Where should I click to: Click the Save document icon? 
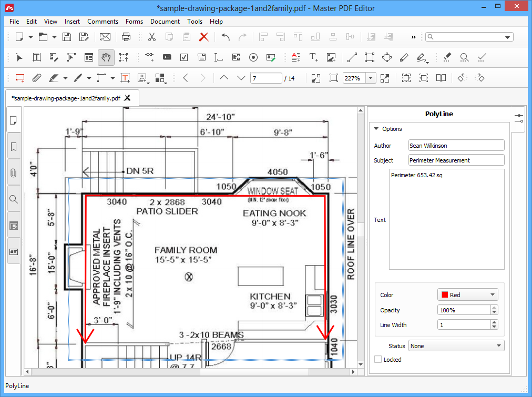click(67, 37)
